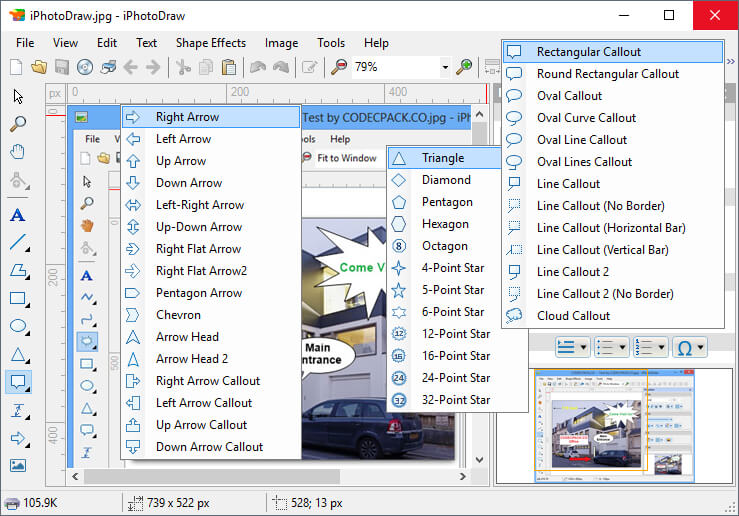Pick Hexagon from the shapes list
The image size is (739, 516).
[x=445, y=224]
